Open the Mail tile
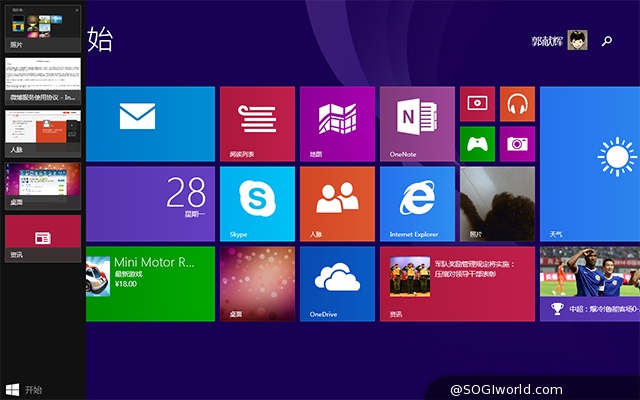640x400 pixels. [150, 124]
